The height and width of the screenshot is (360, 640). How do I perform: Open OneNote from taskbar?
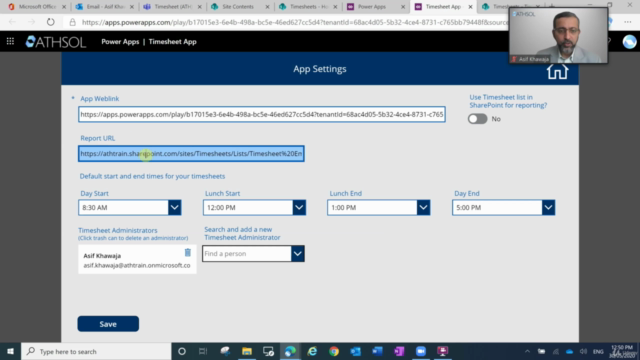(x=399, y=351)
